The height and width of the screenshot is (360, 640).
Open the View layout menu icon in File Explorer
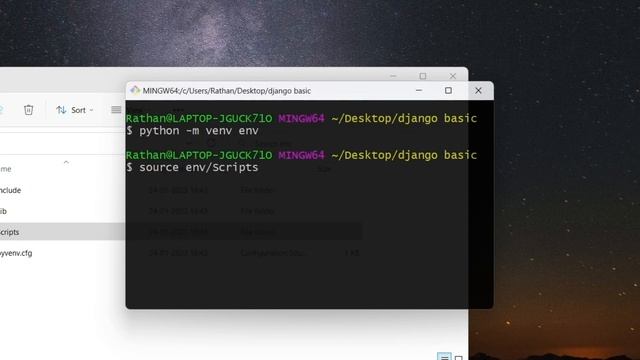coord(116,109)
